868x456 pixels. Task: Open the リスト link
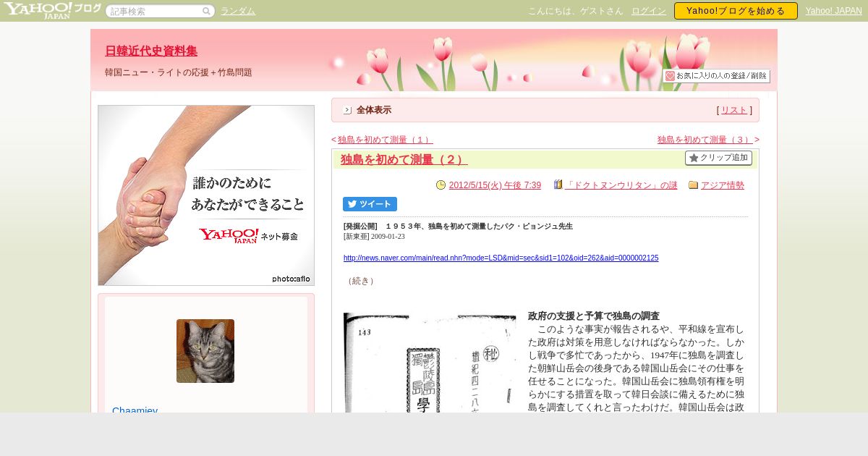(734, 110)
